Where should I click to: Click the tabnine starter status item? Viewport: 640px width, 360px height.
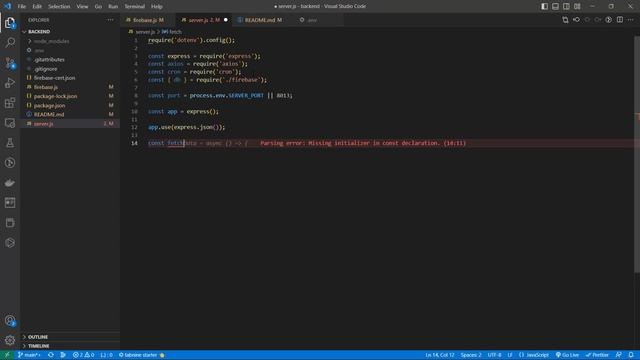pos(141,355)
